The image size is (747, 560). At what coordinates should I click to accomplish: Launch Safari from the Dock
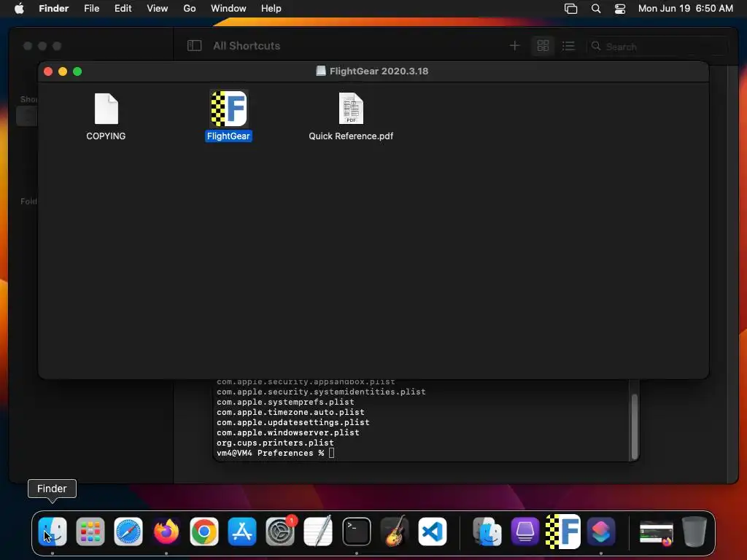(128, 532)
